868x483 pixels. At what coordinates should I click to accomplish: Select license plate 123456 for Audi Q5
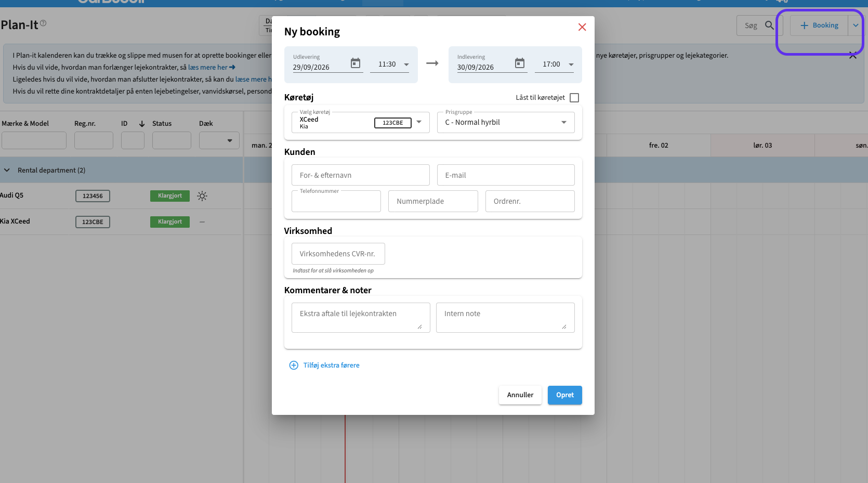click(x=93, y=196)
